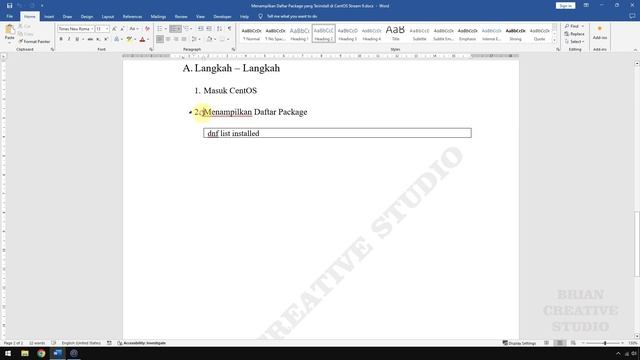Click Tell me what you want to do

click(291, 16)
